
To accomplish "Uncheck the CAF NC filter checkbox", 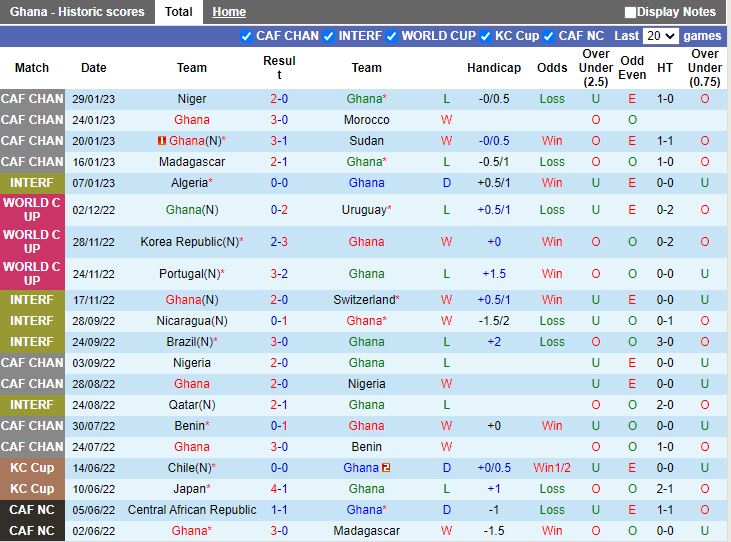I will pyautogui.click(x=549, y=36).
